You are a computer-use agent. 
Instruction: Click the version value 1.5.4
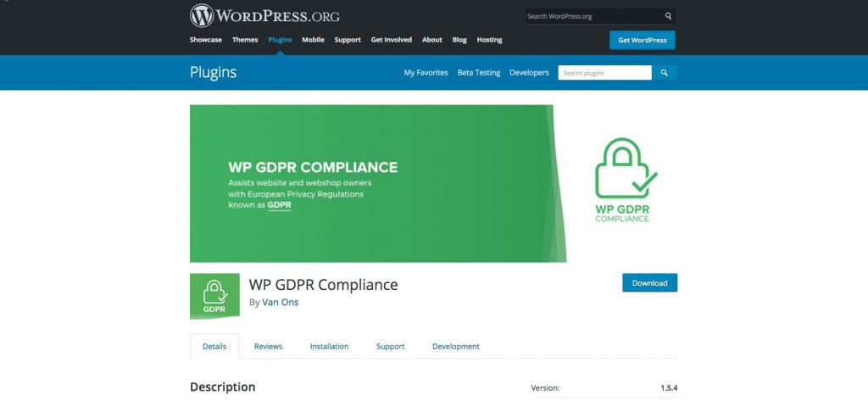click(x=669, y=388)
